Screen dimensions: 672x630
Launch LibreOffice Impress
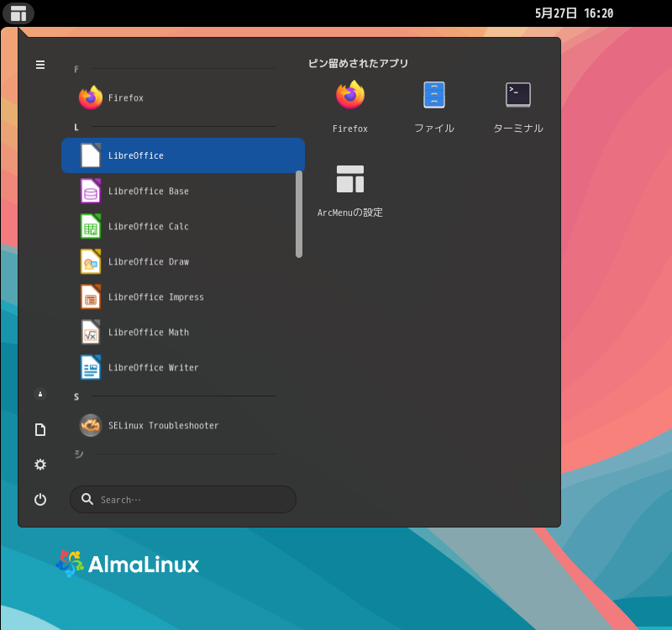point(183,297)
